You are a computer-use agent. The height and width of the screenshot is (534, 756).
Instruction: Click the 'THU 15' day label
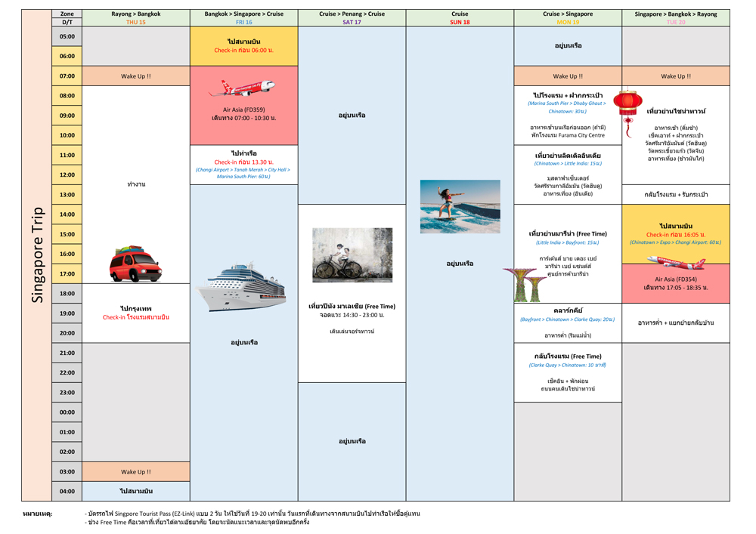point(136,22)
